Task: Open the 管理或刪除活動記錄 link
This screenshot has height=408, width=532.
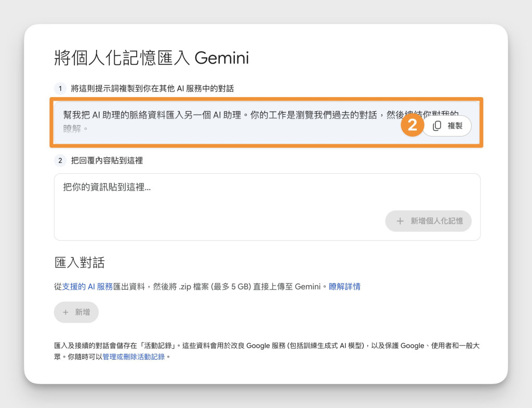Action: (x=134, y=357)
